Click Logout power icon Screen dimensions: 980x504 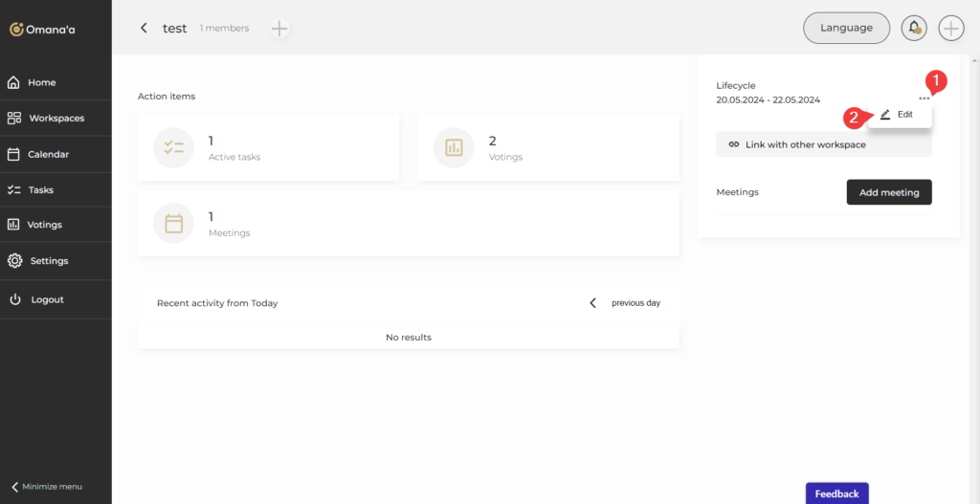15,299
